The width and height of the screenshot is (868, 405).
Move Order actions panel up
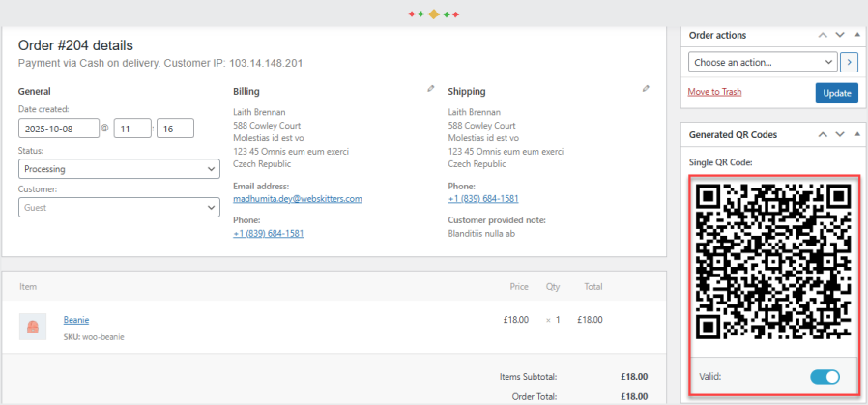pos(823,35)
